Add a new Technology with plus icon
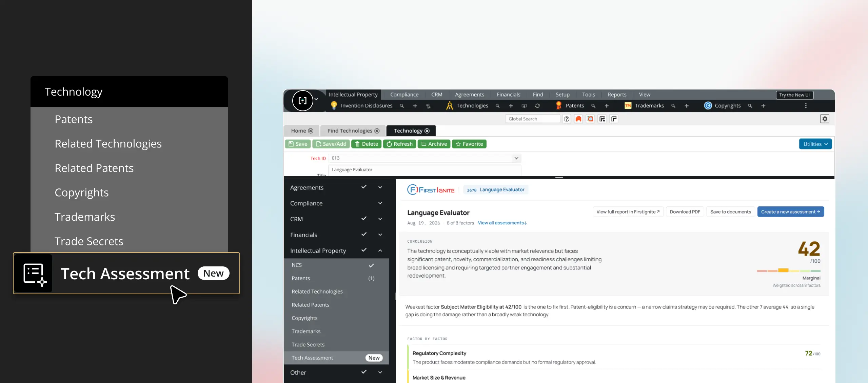868x383 pixels. 511,106
